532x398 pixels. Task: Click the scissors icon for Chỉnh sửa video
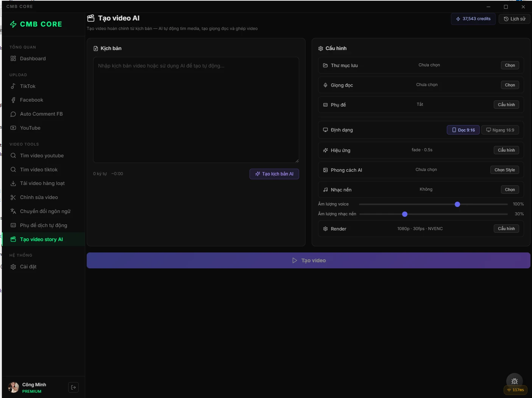[13, 197]
